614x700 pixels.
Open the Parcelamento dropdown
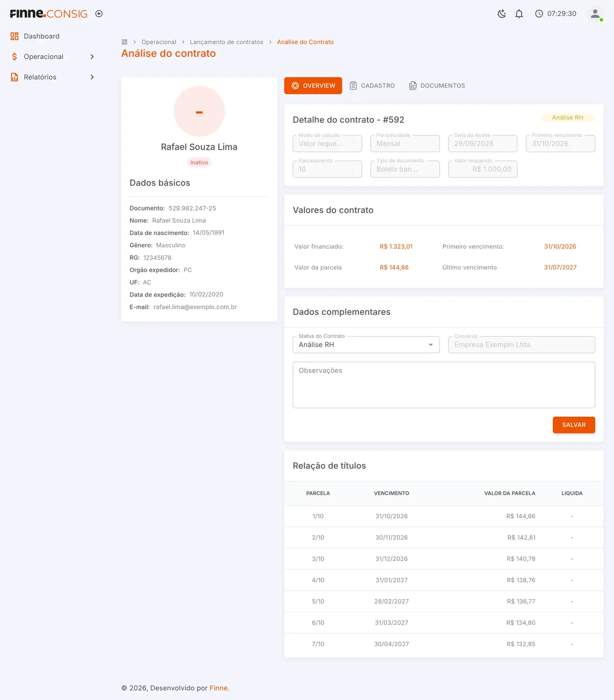coord(327,169)
